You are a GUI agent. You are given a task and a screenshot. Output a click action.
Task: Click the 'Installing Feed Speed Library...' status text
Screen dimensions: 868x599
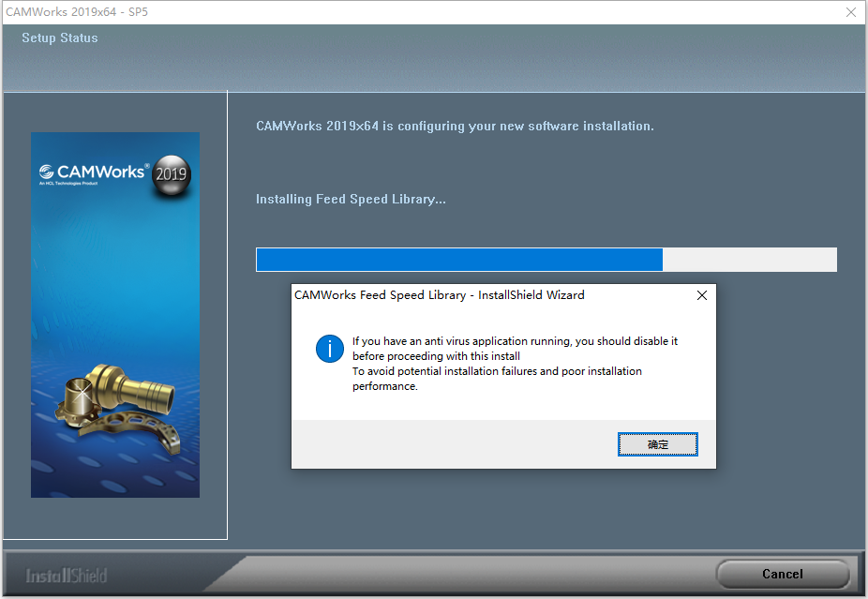[351, 200]
